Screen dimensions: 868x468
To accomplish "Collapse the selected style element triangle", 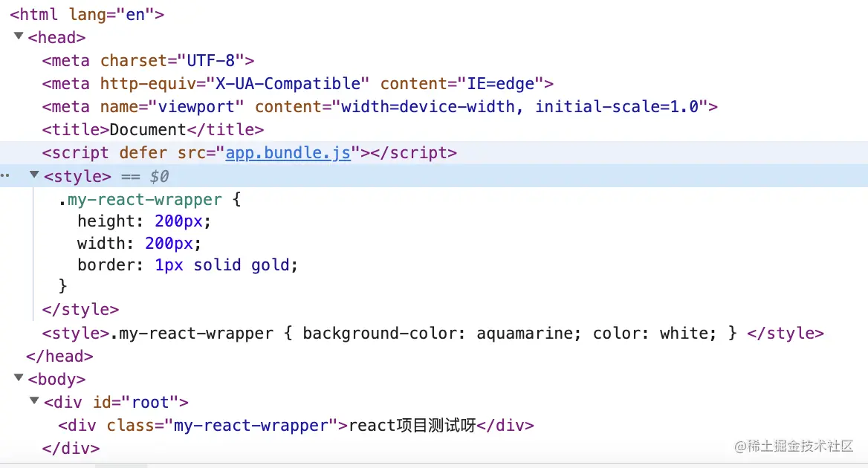I will [x=34, y=175].
